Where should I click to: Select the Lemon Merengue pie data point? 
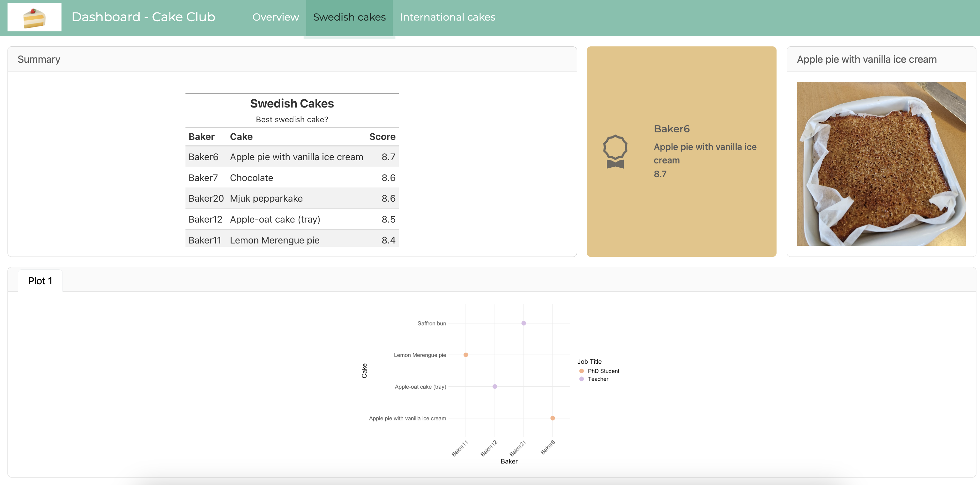click(466, 355)
